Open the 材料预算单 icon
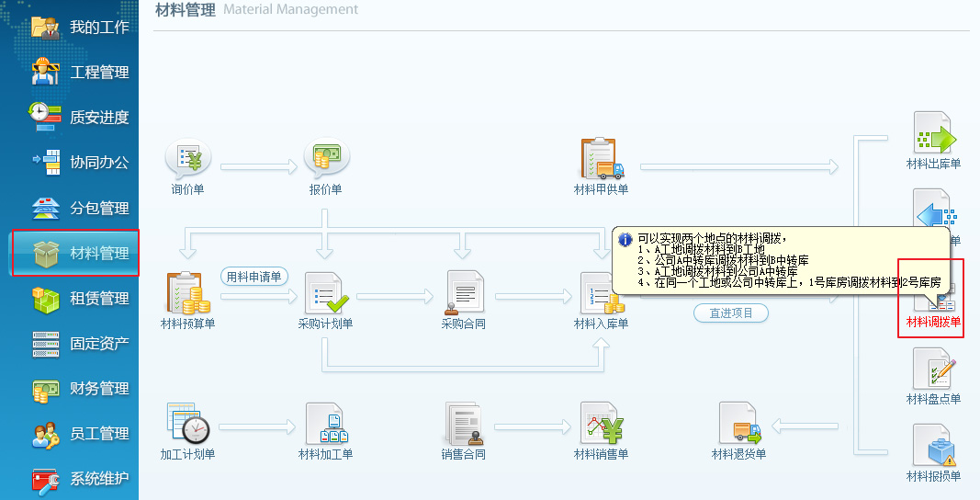This screenshot has height=500, width=980. click(188, 293)
